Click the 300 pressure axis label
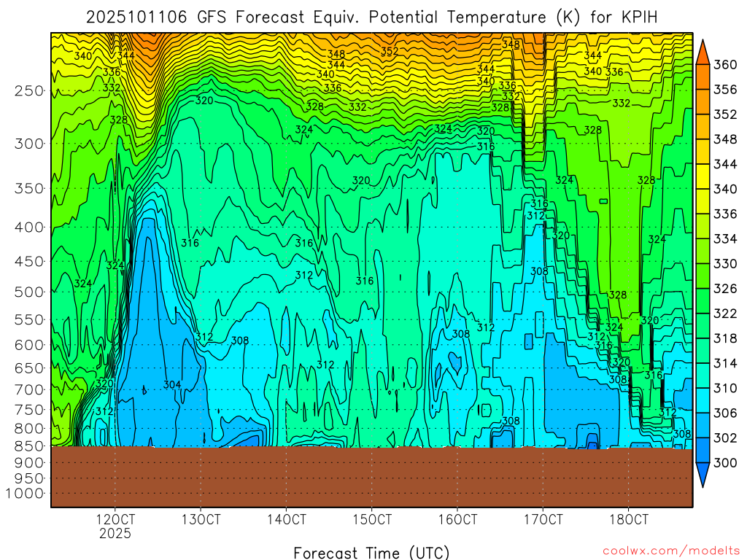 pyautogui.click(x=29, y=144)
